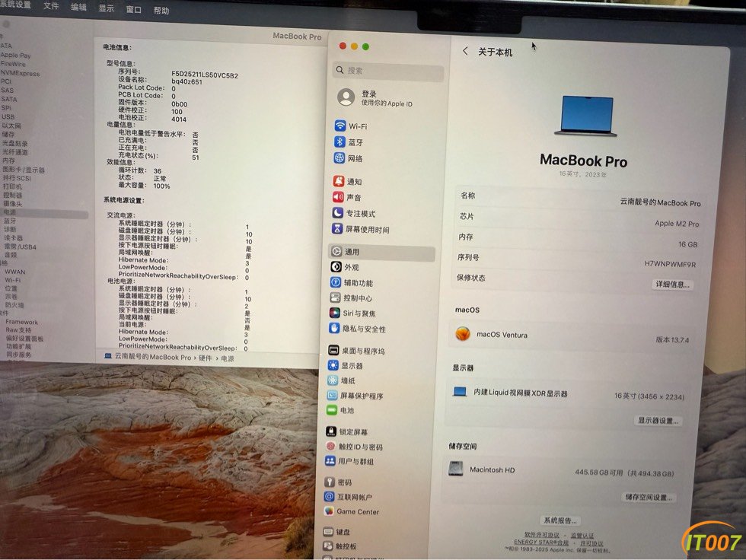Click serial number H7WNPWMF9R value
Screen dimensions: 746x560
tap(670, 264)
